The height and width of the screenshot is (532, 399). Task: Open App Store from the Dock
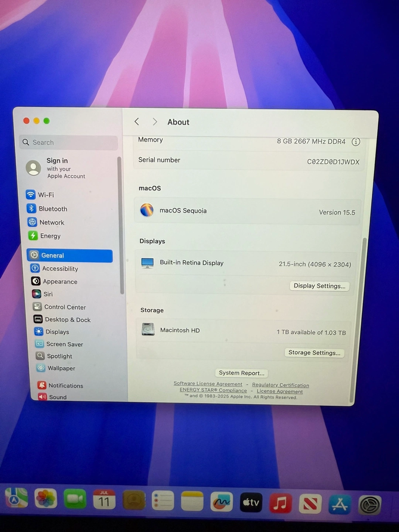pyautogui.click(x=340, y=504)
